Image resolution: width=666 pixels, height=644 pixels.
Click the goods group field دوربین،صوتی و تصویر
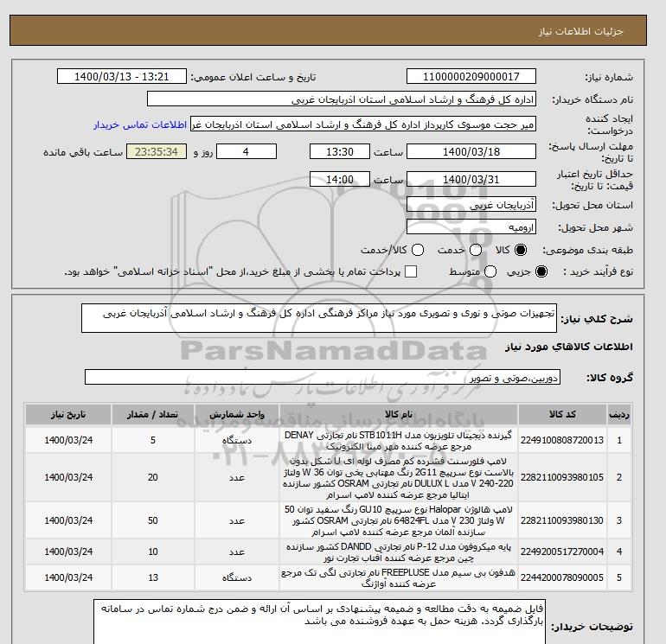coord(323,378)
